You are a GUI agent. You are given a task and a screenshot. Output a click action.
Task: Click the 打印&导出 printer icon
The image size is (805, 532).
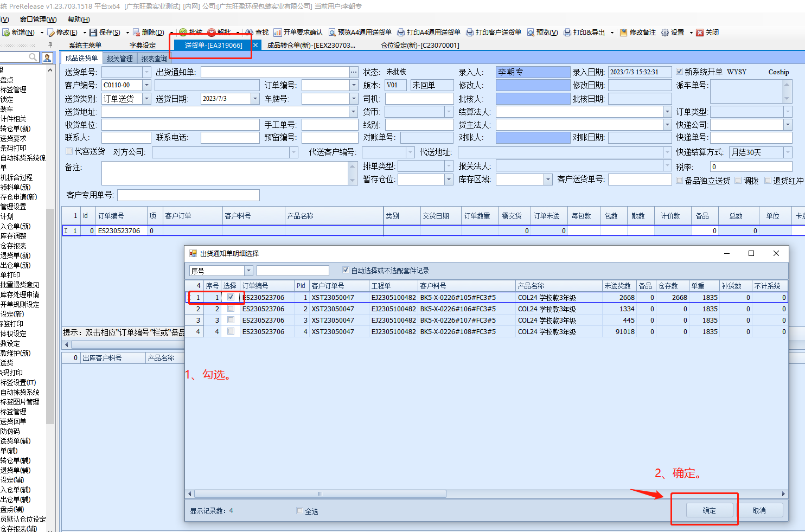click(x=567, y=33)
